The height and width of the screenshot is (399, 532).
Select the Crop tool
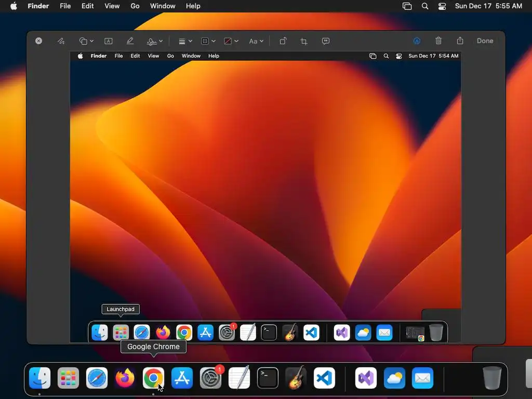pos(304,41)
